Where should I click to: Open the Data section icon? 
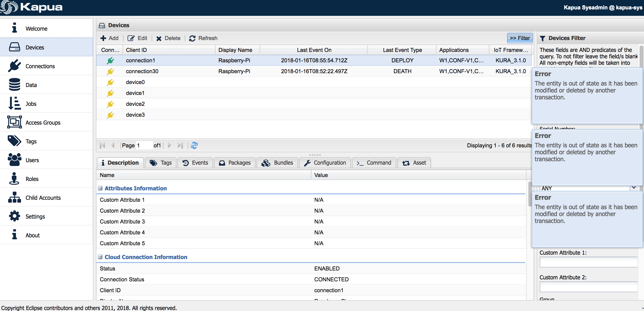pyautogui.click(x=14, y=85)
